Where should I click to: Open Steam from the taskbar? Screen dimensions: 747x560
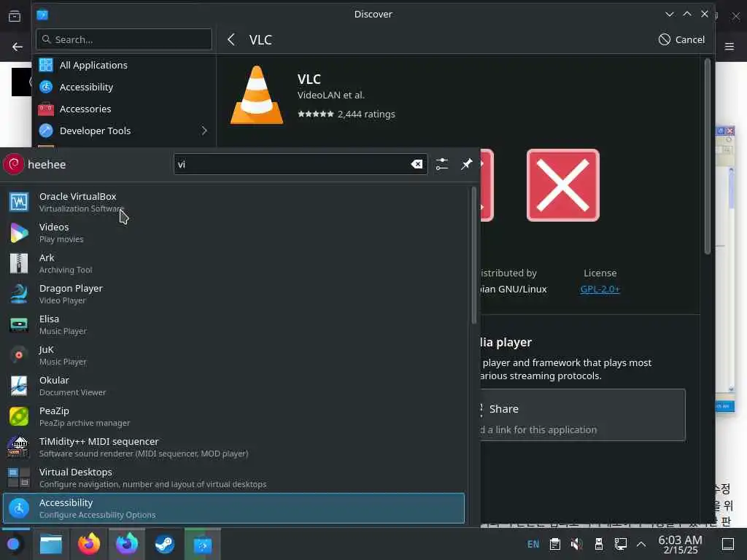click(165, 544)
